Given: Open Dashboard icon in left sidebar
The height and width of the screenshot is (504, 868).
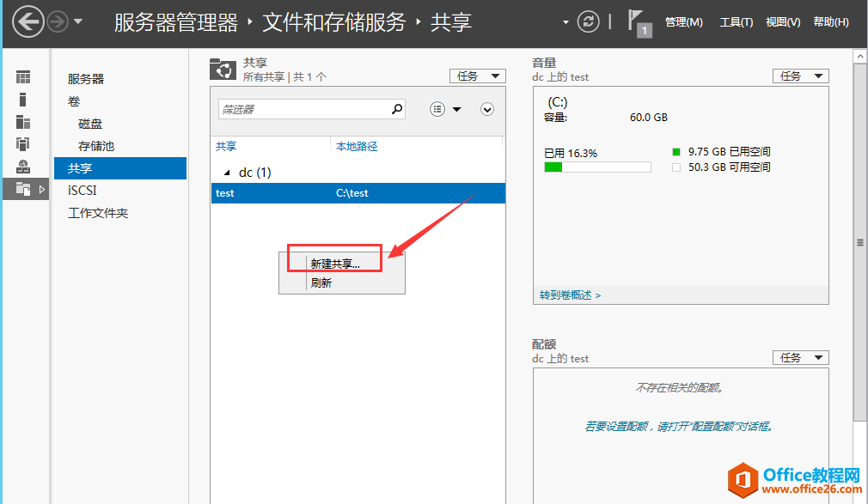Looking at the screenshot, I should (x=23, y=78).
